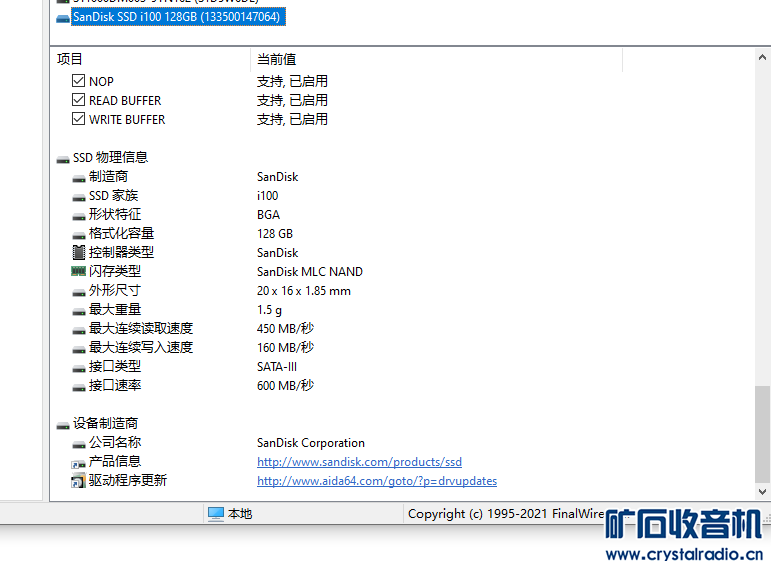Click the 公司名称 row icon
This screenshot has height=567, width=771.
pos(79,445)
